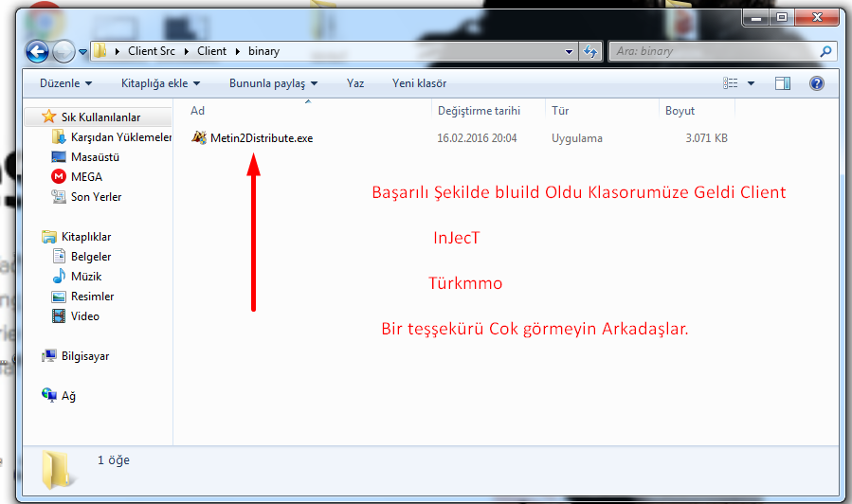Click the Bilgisayar computer icon

coord(49,355)
